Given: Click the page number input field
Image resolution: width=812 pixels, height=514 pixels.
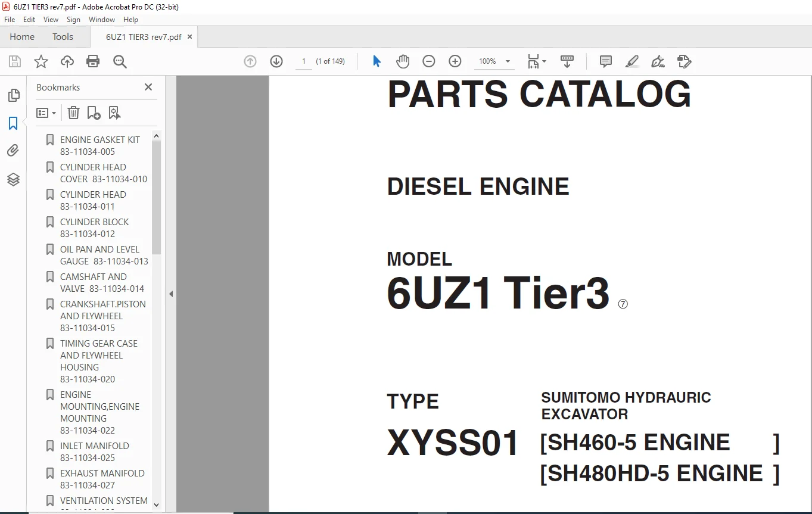Looking at the screenshot, I should (x=304, y=61).
